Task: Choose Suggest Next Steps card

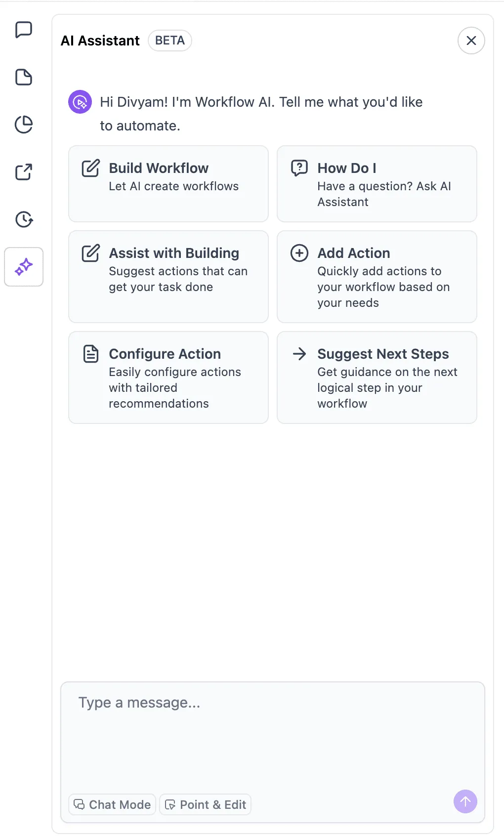Action: 377,377
